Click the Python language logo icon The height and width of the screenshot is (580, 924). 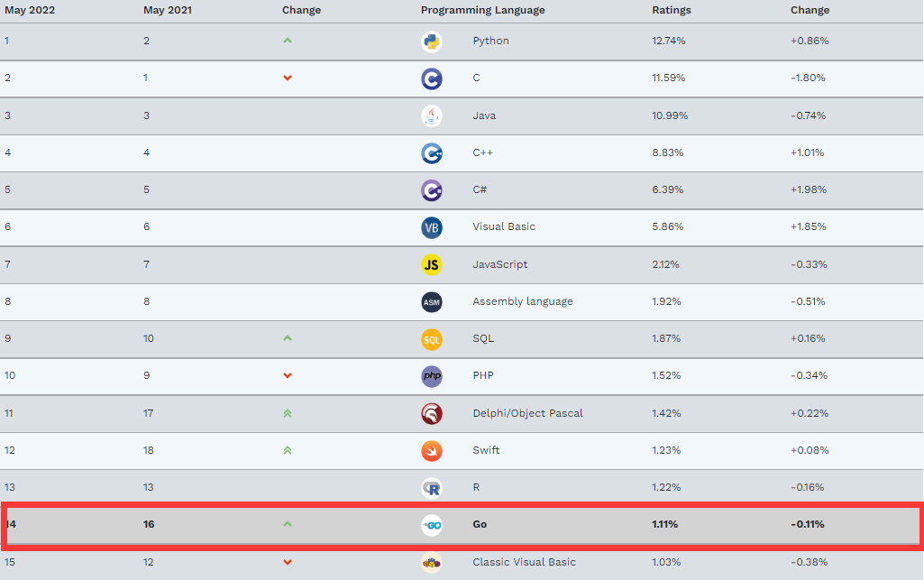pos(431,41)
